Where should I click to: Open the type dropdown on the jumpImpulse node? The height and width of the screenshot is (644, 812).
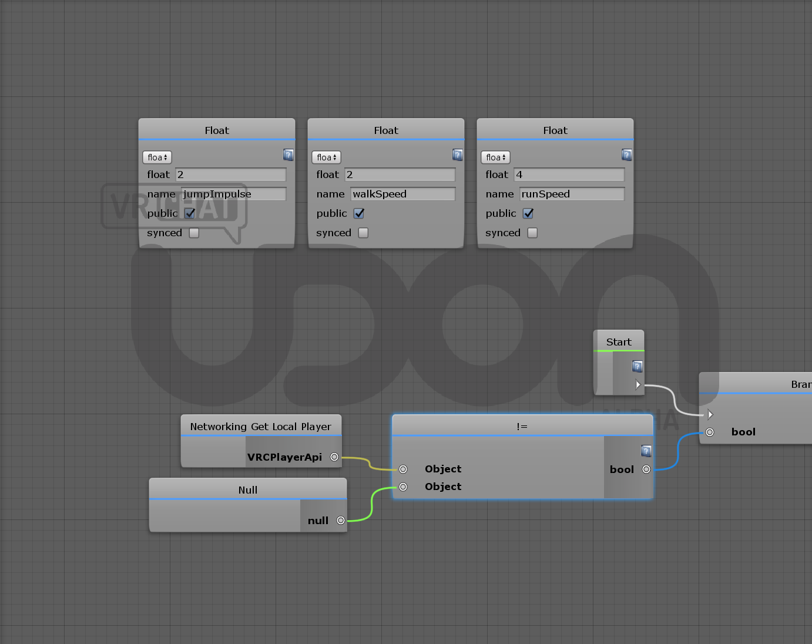(156, 157)
